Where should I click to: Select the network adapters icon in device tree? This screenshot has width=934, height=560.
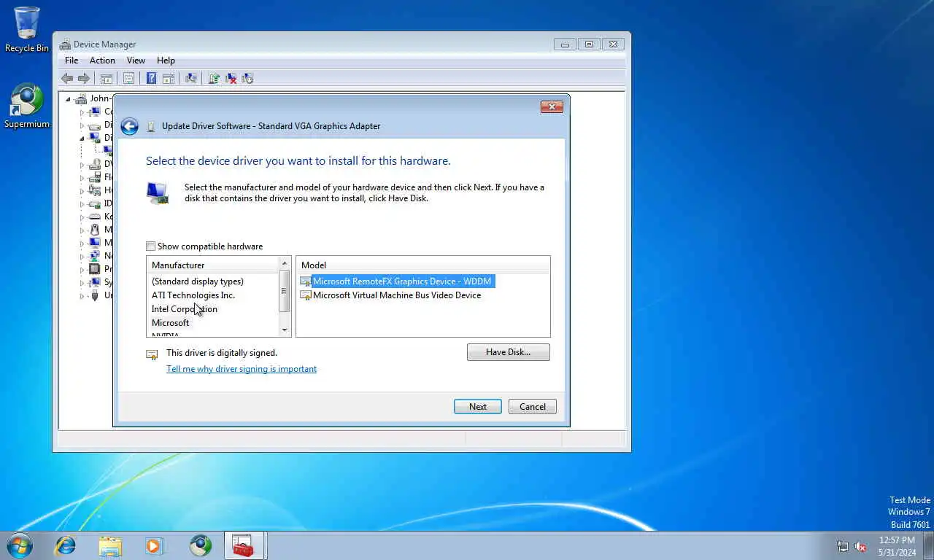(x=94, y=256)
